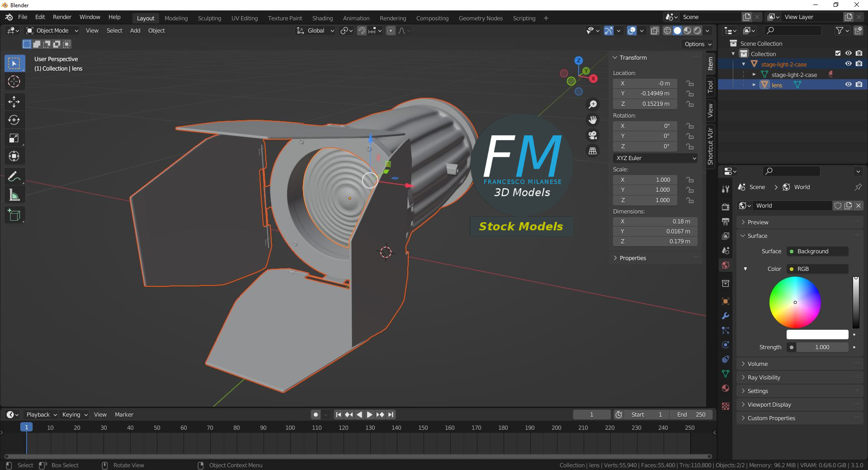Play animation forward
The width and height of the screenshot is (868, 470).
pyautogui.click(x=369, y=414)
